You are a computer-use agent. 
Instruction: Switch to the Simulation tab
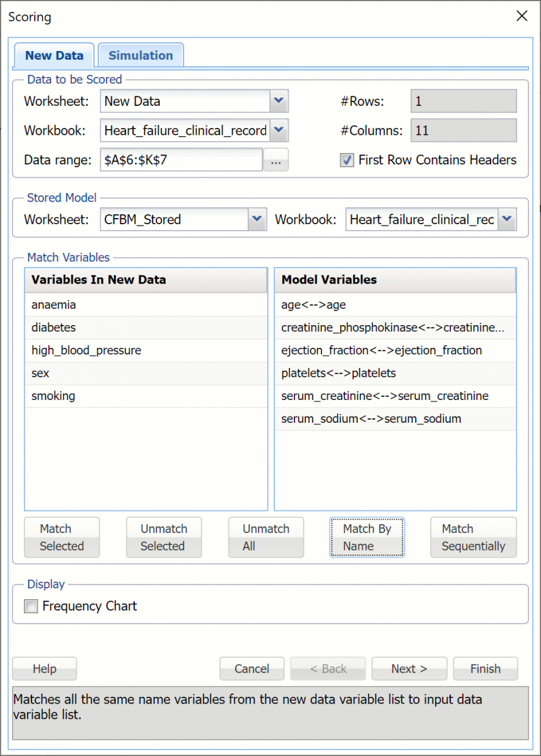[140, 55]
